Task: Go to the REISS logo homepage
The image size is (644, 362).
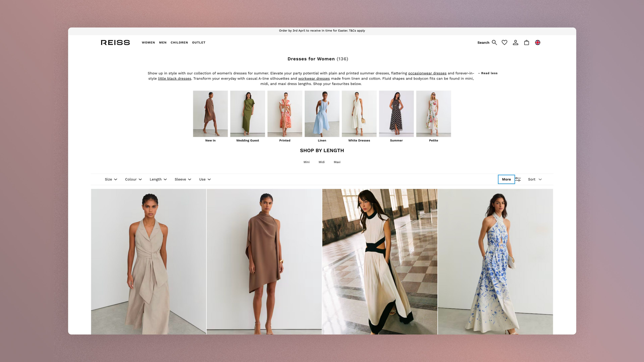Action: (115, 42)
